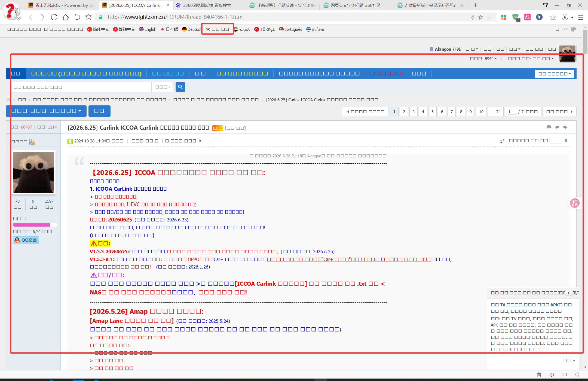Go to page 5 of the thread
588x381 pixels.
coord(433,112)
